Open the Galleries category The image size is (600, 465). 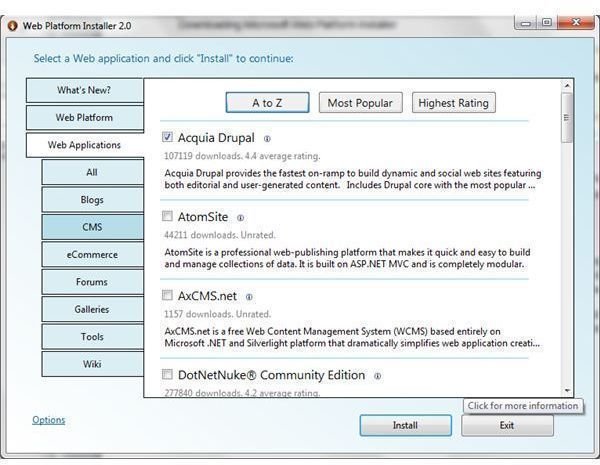(92, 309)
